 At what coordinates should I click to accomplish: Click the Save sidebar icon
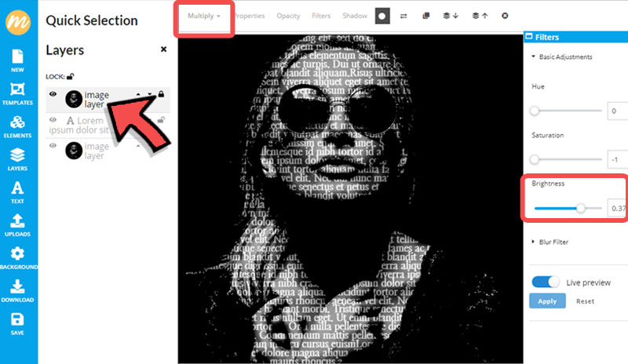click(x=17, y=323)
